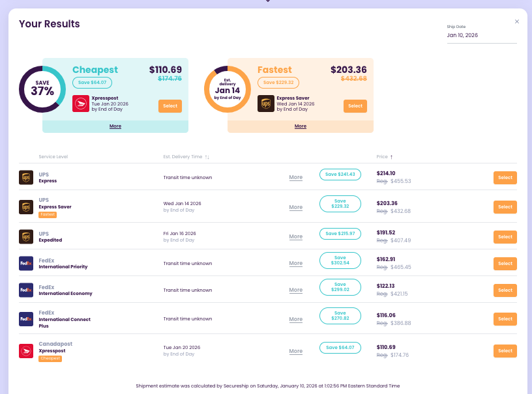The width and height of the screenshot is (532, 394).
Task: Click the Xpresspost icon inside the Cheapest card
Action: click(80, 103)
